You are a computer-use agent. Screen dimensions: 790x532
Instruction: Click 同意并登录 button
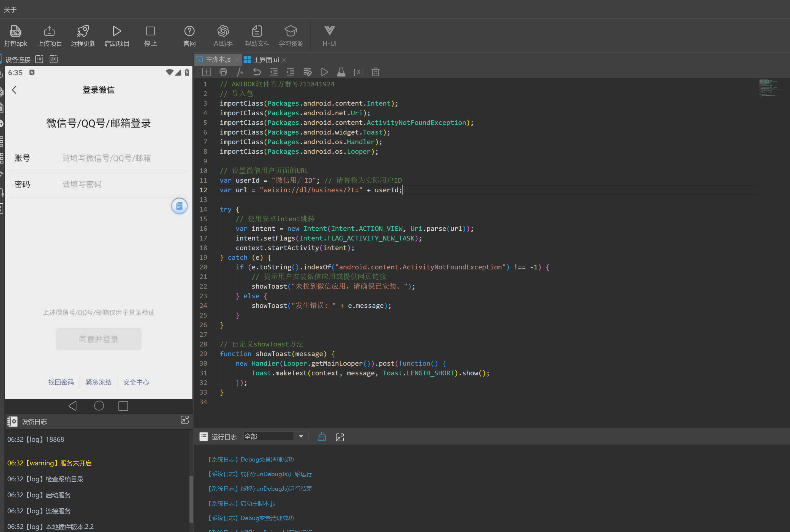pos(98,339)
